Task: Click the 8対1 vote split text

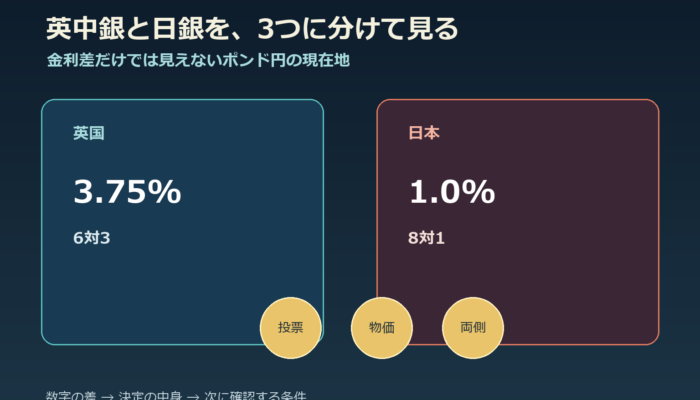Action: pyautogui.click(x=426, y=238)
